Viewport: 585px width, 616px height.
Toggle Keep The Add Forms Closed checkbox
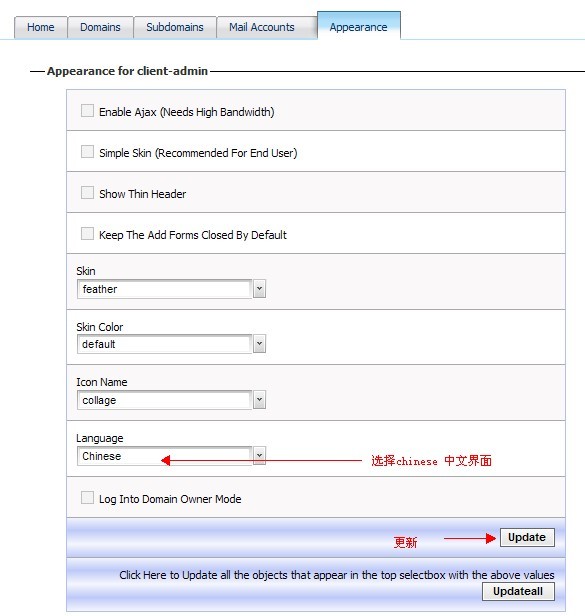click(87, 234)
